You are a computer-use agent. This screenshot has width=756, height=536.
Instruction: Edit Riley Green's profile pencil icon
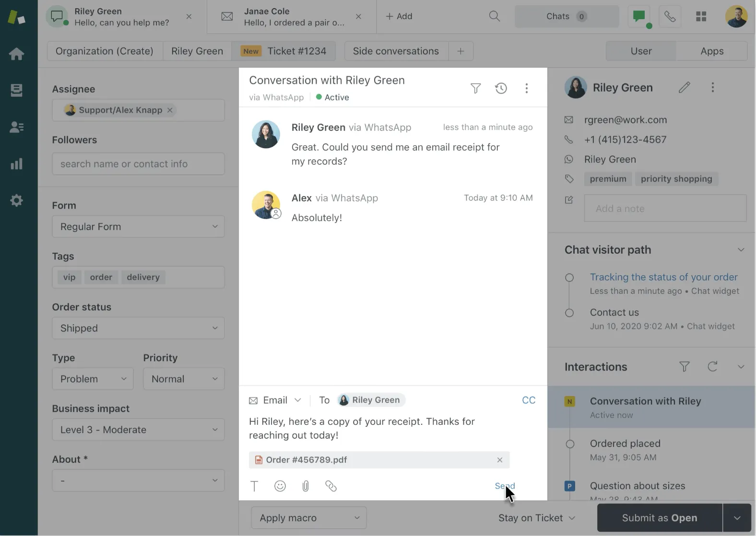click(x=685, y=87)
